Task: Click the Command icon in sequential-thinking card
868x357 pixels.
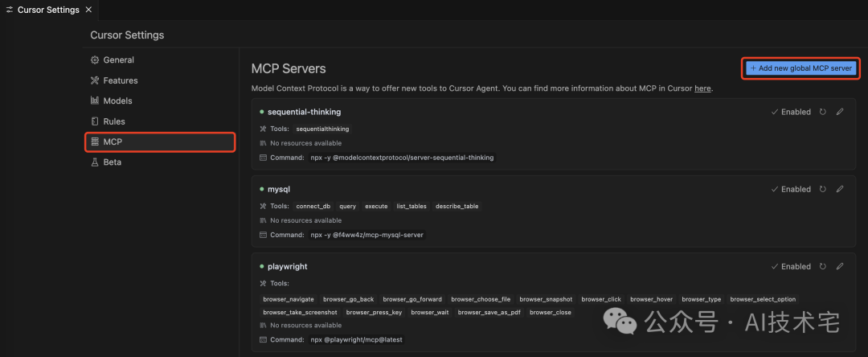Action: pos(263,157)
